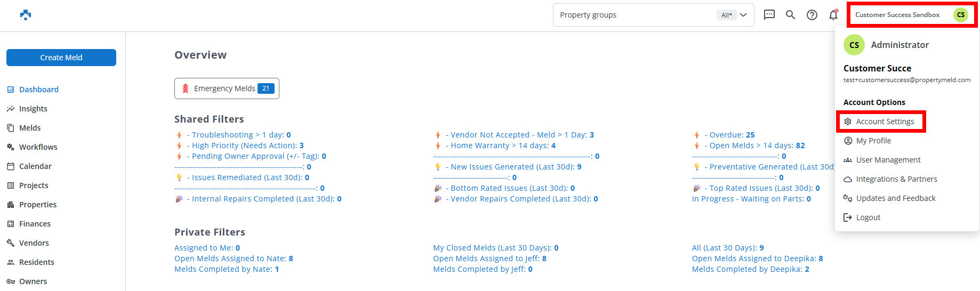Expand the Property groups dropdown

[743, 15]
